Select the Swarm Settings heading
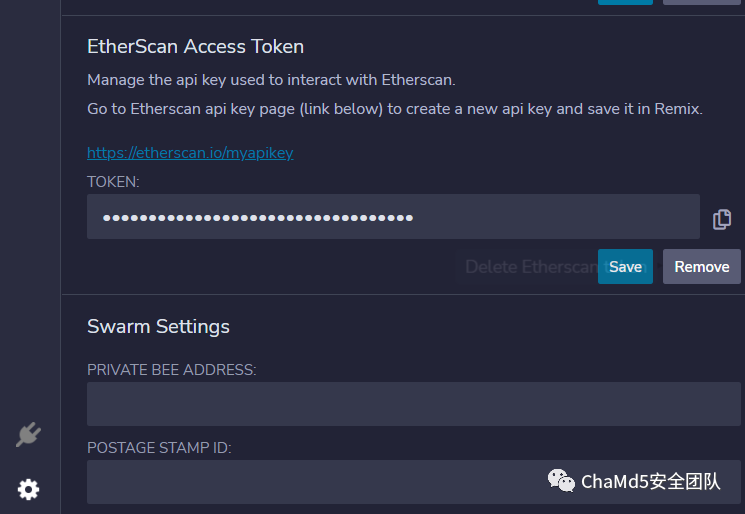 pos(158,327)
